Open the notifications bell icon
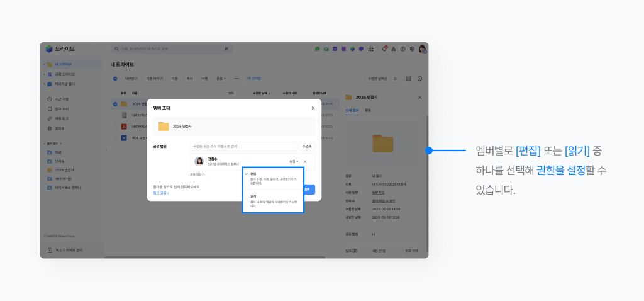Image resolution: width=644 pixels, height=301 pixels. [384, 49]
